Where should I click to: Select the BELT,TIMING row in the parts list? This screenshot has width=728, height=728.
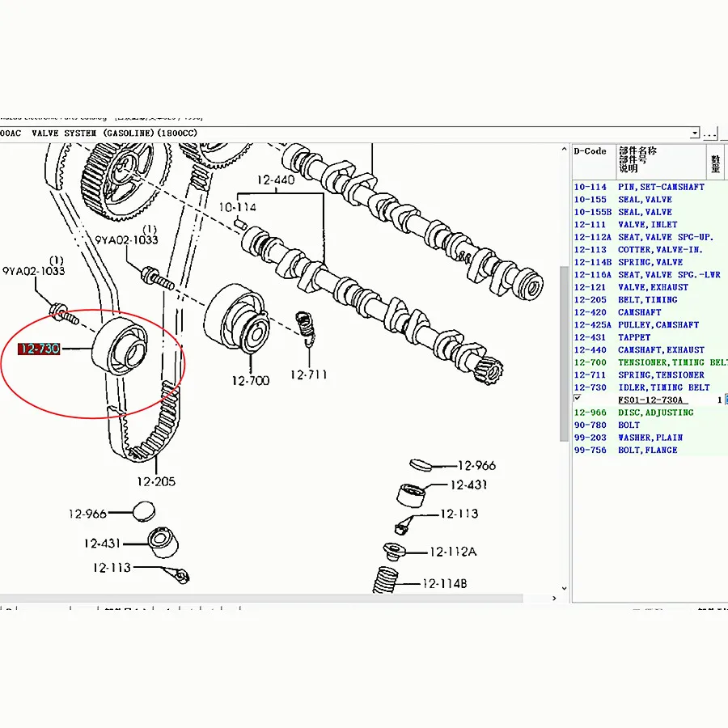click(650, 300)
